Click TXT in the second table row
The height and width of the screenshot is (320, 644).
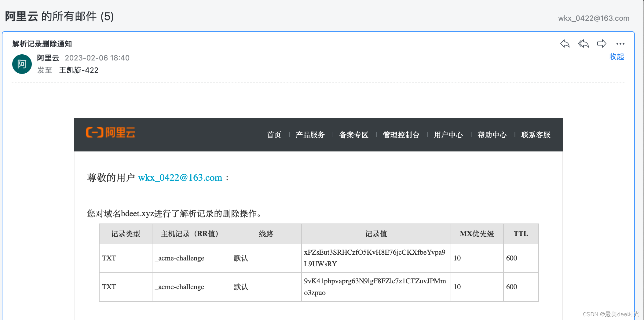pyautogui.click(x=109, y=287)
